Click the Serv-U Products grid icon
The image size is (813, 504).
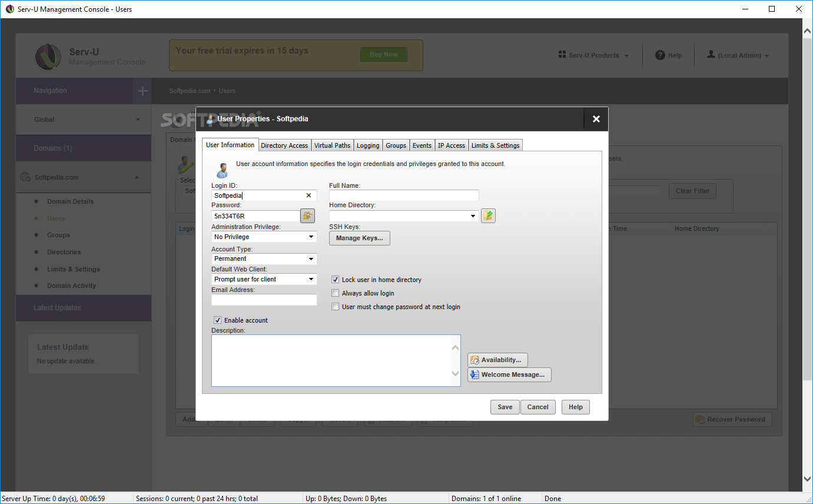[x=562, y=55]
